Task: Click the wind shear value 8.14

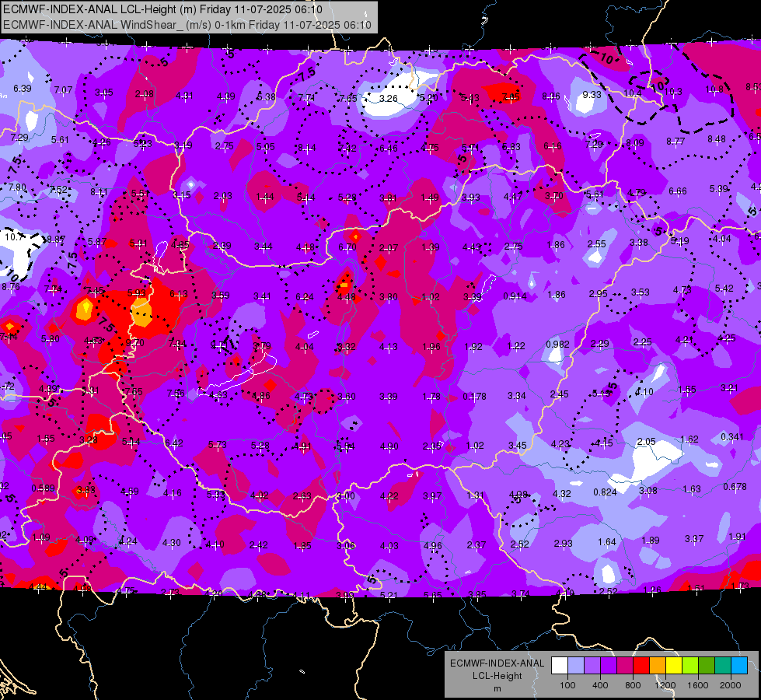Action: click(307, 148)
